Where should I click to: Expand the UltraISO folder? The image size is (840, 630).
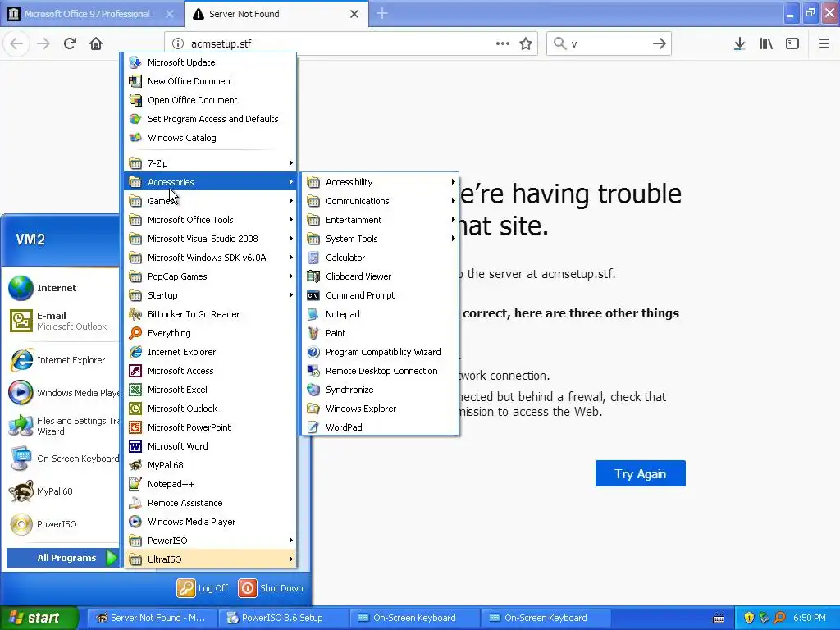[x=210, y=559]
